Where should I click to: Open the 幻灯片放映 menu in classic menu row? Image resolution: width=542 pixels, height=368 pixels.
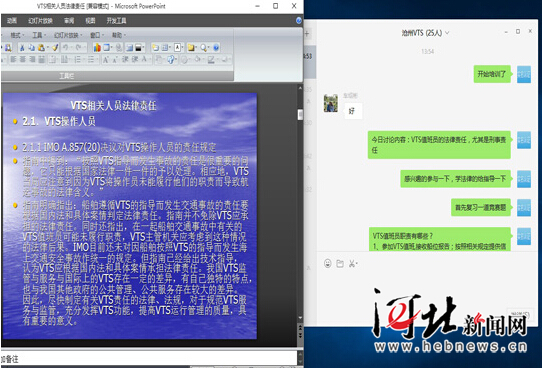[68, 35]
